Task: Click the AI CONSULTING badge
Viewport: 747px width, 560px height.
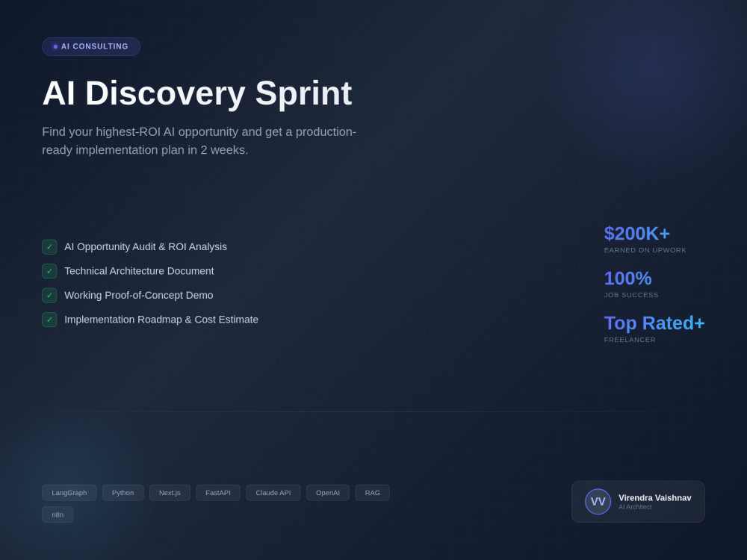Action: click(x=91, y=46)
